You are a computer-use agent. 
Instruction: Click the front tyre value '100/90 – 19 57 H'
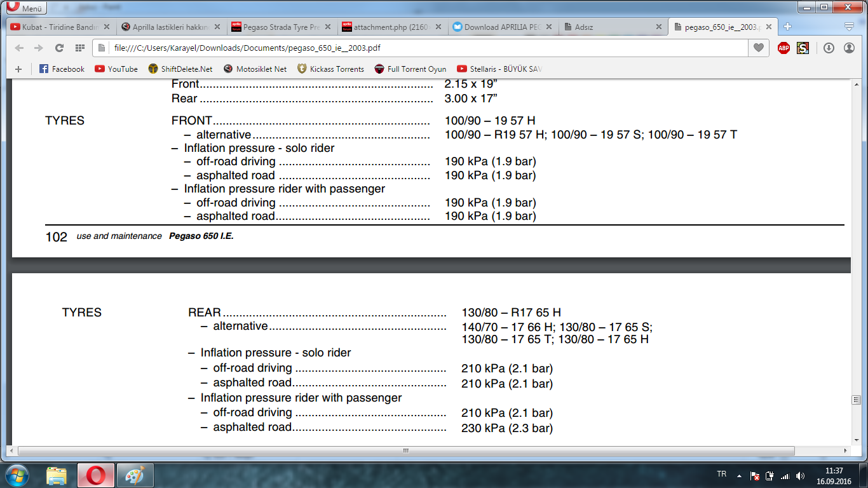490,121
